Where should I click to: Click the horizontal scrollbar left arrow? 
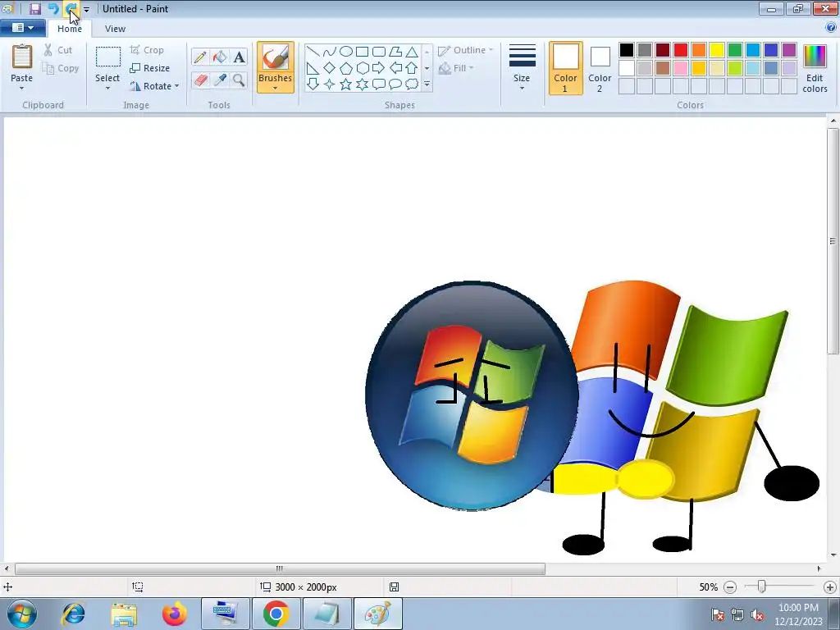click(7, 568)
